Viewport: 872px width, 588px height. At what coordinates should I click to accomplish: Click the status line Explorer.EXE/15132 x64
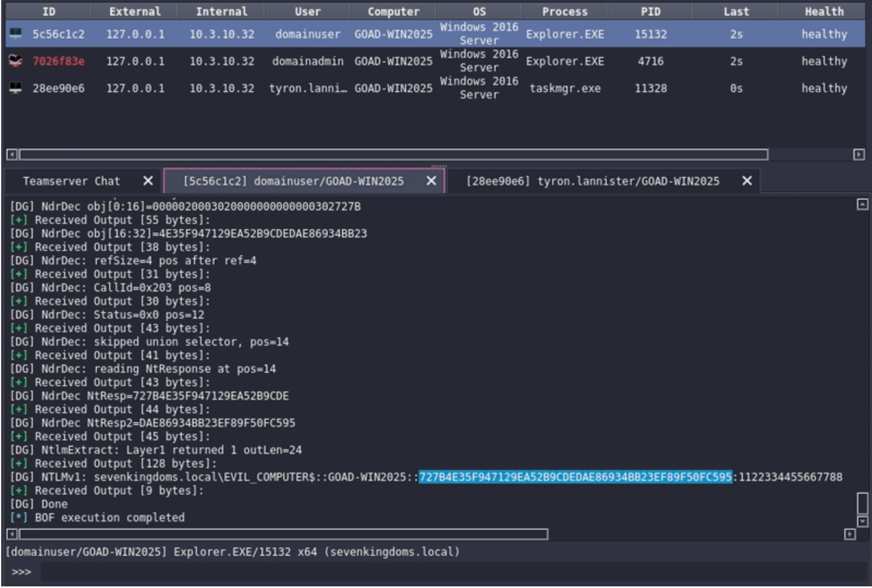[x=233, y=552]
